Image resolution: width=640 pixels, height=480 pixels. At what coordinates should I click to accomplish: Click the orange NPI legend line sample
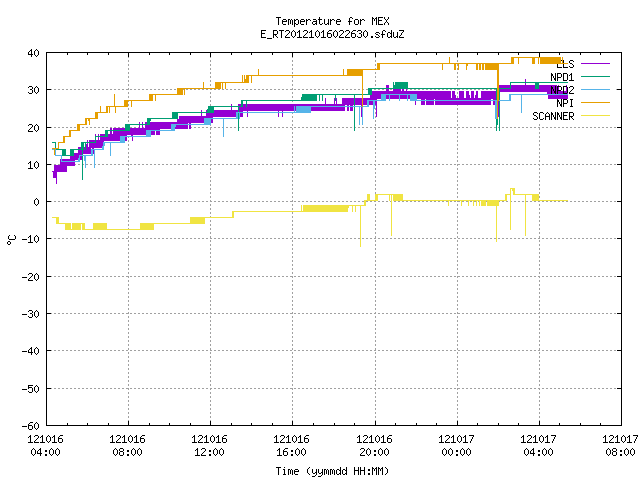click(x=595, y=103)
